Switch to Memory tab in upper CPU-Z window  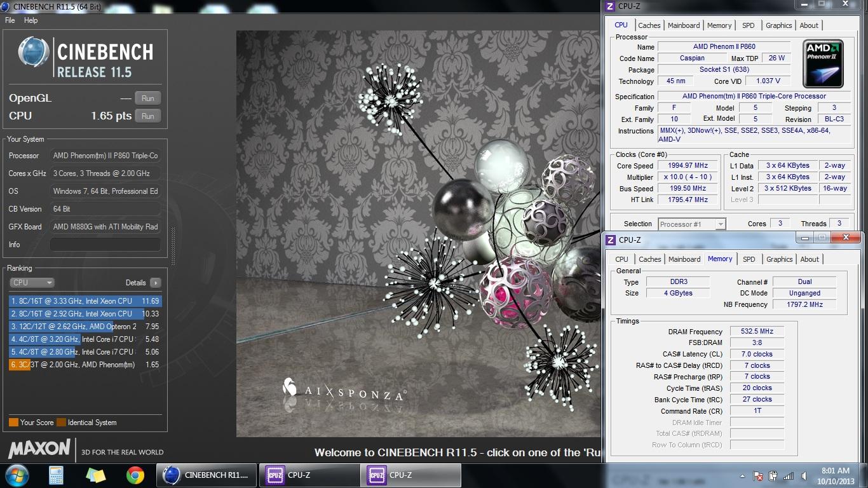719,25
